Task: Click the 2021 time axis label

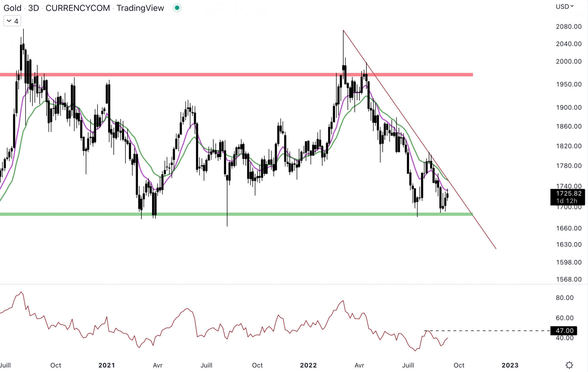Action: (107, 365)
